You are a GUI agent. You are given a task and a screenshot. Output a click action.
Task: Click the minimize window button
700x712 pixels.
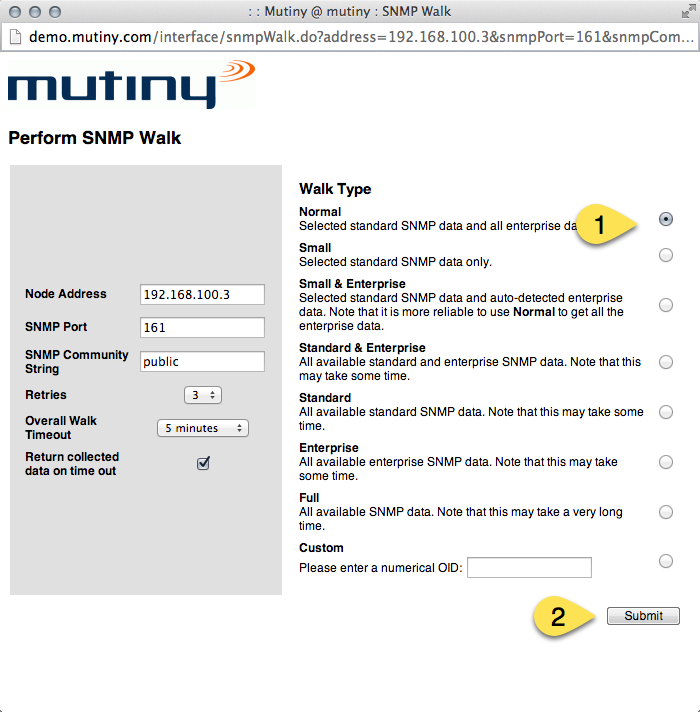click(x=35, y=12)
